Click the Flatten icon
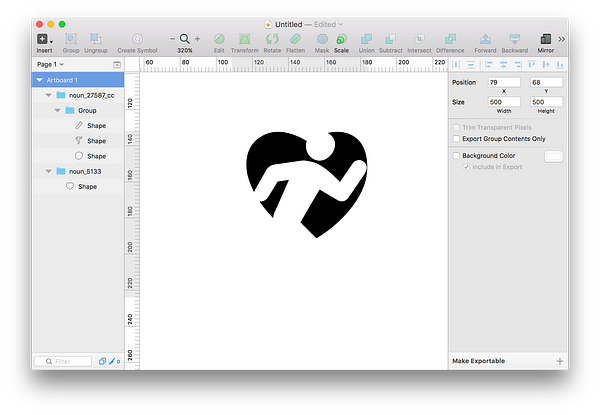 295,39
